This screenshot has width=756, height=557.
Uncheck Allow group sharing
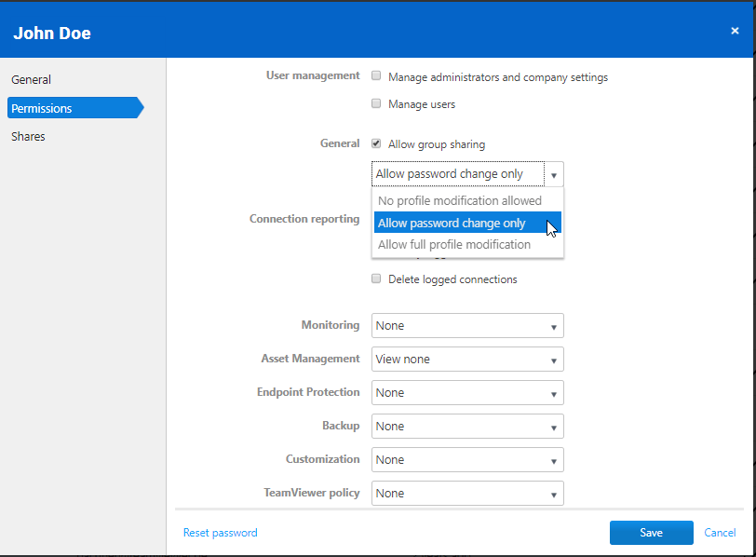pos(376,143)
